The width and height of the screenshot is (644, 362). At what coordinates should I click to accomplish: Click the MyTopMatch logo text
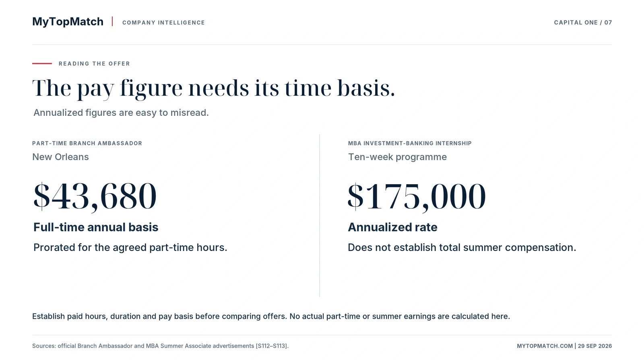coord(68,22)
